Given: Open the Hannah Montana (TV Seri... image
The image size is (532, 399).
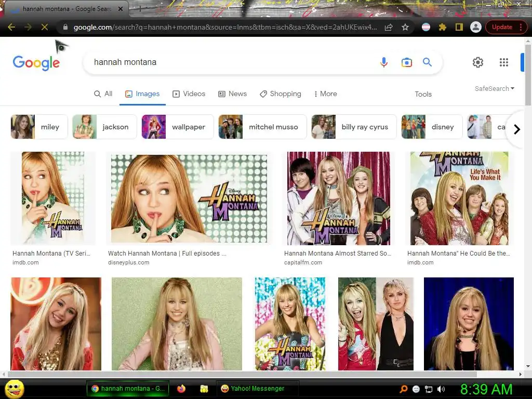Looking at the screenshot, I should [x=53, y=198].
